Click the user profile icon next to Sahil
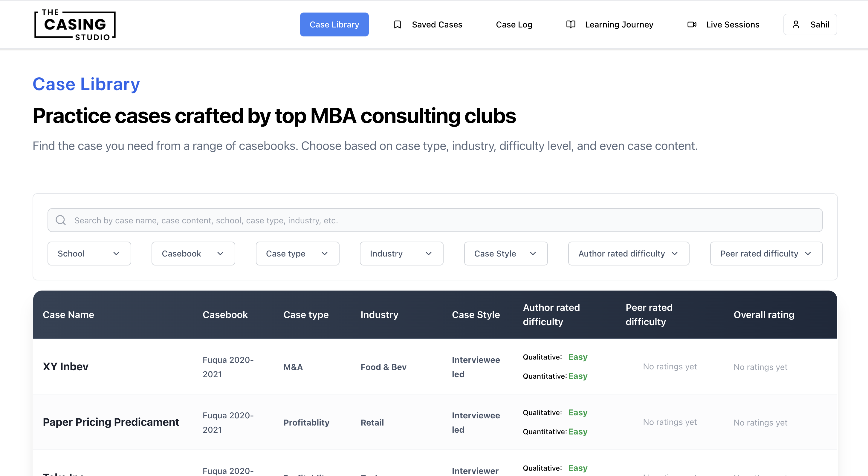The width and height of the screenshot is (868, 476). (x=796, y=24)
